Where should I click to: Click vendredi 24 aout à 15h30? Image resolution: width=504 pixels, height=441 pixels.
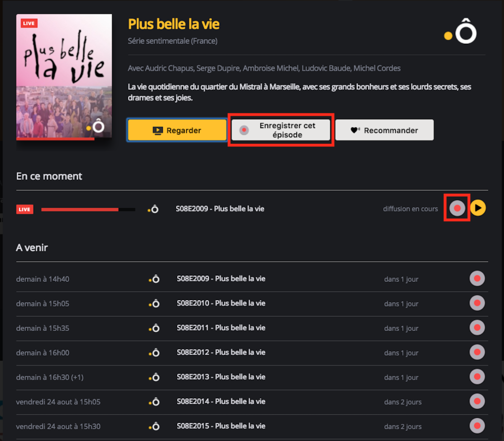click(58, 426)
